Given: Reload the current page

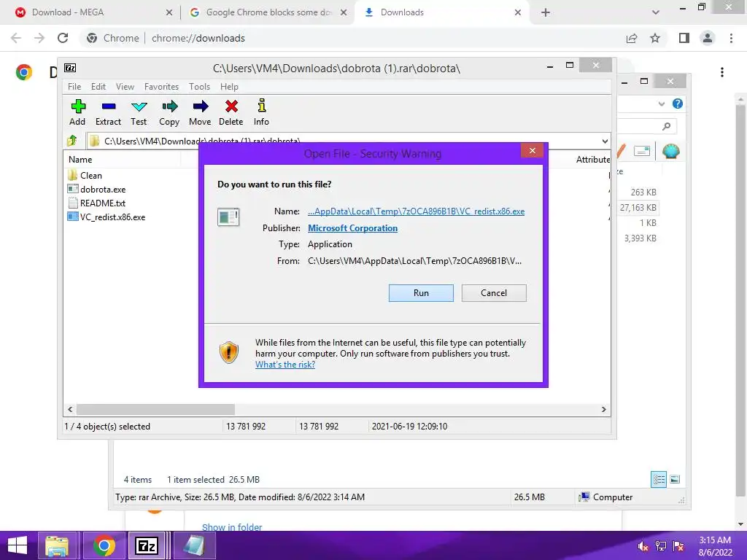Looking at the screenshot, I should [63, 38].
